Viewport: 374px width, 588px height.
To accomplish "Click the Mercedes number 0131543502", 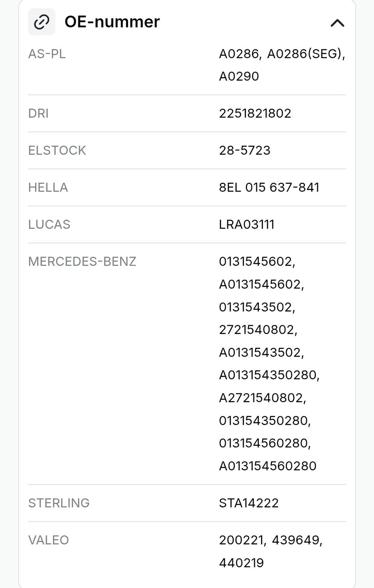I will (x=257, y=307).
